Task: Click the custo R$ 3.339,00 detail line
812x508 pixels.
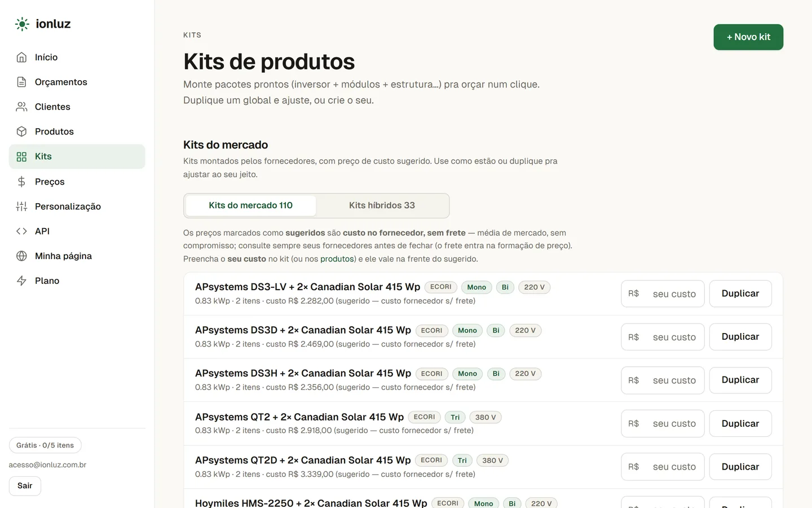Action: (336, 474)
